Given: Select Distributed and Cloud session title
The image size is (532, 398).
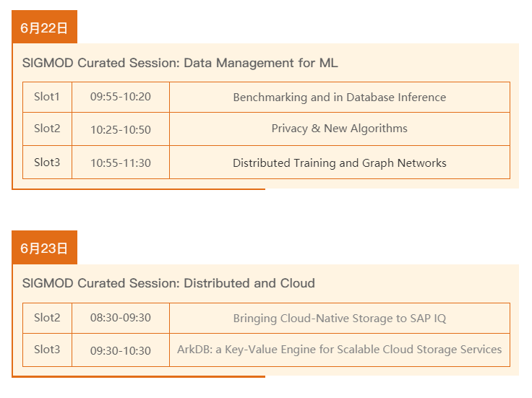Looking at the screenshot, I should click(168, 283).
